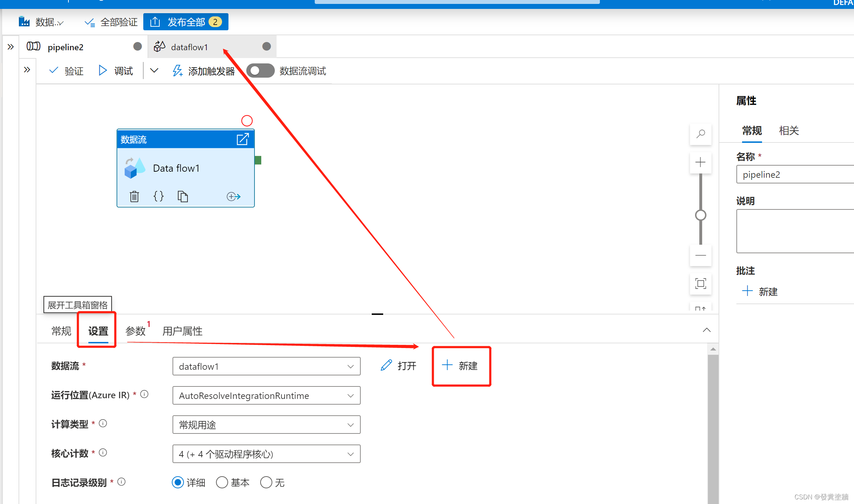Delete the Data flow1 activity with trash icon
This screenshot has height=504, width=854.
(x=134, y=196)
